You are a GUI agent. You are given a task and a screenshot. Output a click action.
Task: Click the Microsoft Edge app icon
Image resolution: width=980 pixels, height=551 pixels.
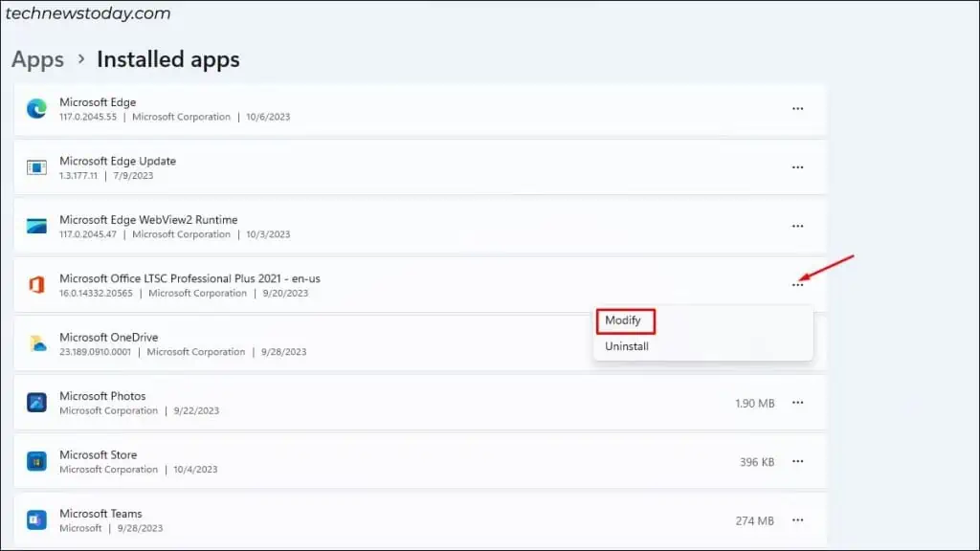click(x=36, y=108)
